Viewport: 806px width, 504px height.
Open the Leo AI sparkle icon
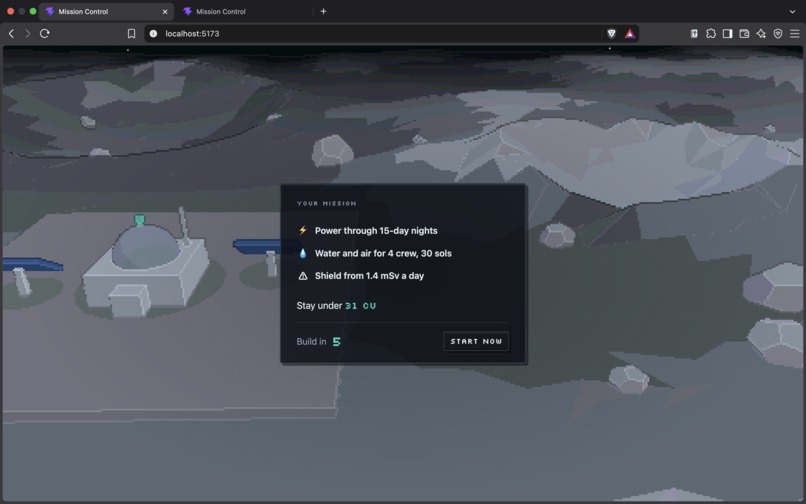[x=761, y=33]
